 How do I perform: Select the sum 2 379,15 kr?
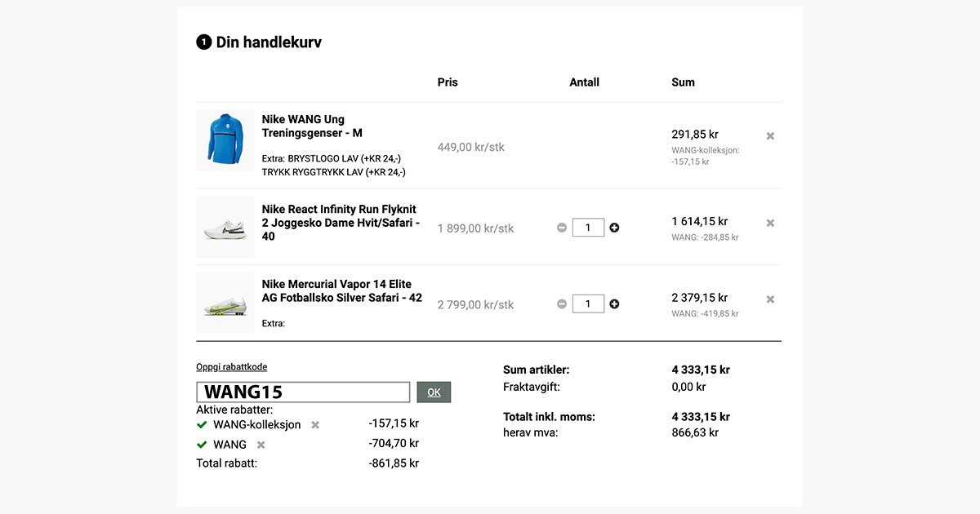[x=700, y=298]
